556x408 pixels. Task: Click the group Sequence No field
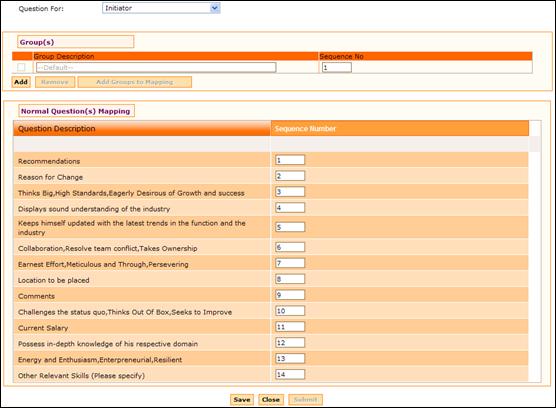(x=337, y=67)
